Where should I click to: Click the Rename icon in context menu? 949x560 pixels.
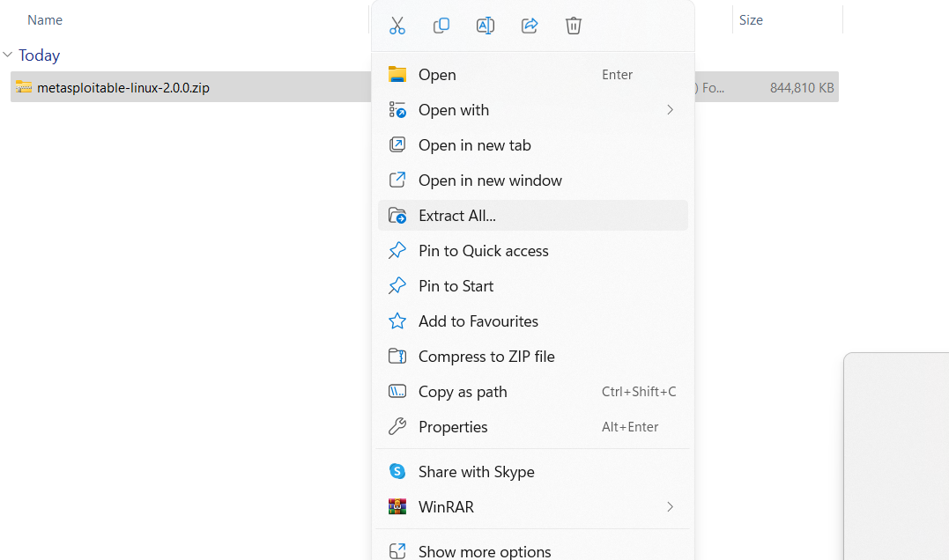pyautogui.click(x=486, y=26)
